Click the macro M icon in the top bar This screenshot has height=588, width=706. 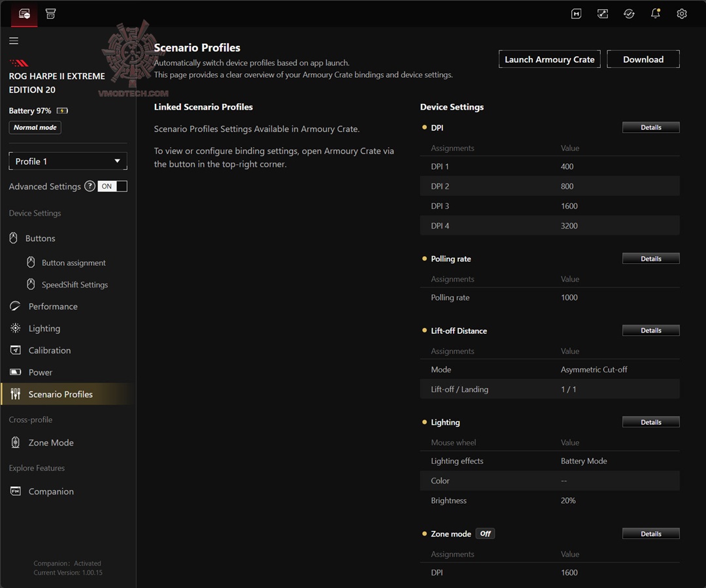tap(577, 14)
